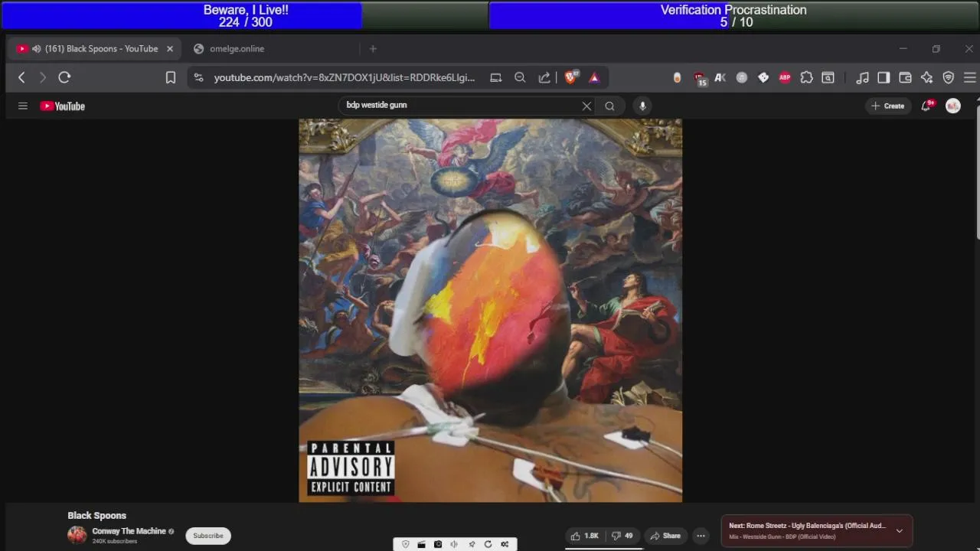
Task: Expand the Next: Rome Streetz playlist panel
Action: (x=900, y=530)
